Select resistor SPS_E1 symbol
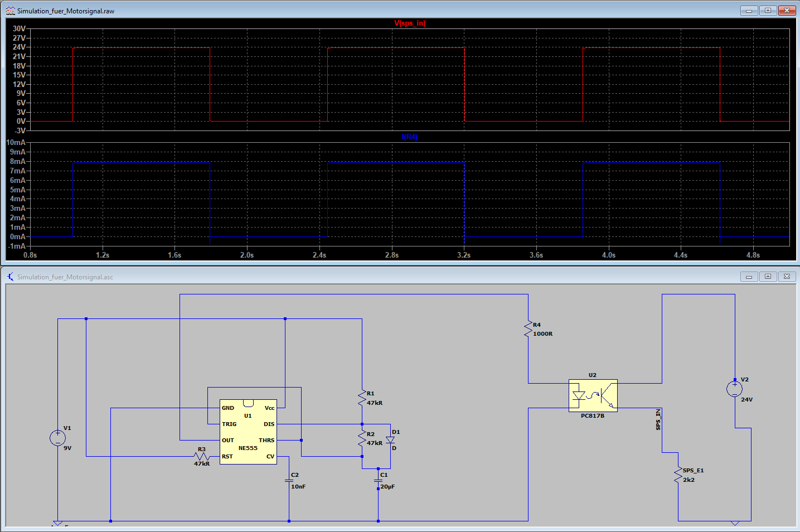800x532 pixels. click(678, 475)
